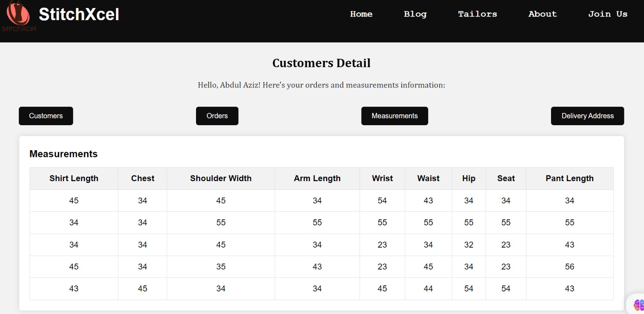Click the Seat column header

[x=506, y=178]
